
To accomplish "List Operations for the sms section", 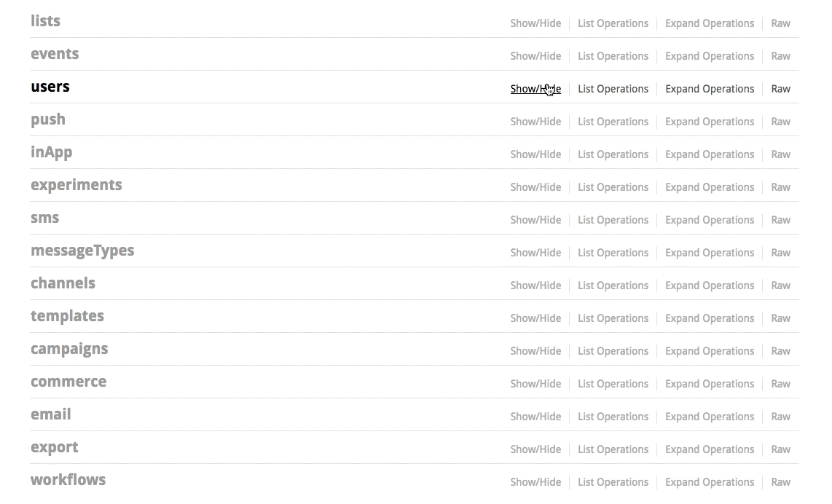I will click(613, 220).
